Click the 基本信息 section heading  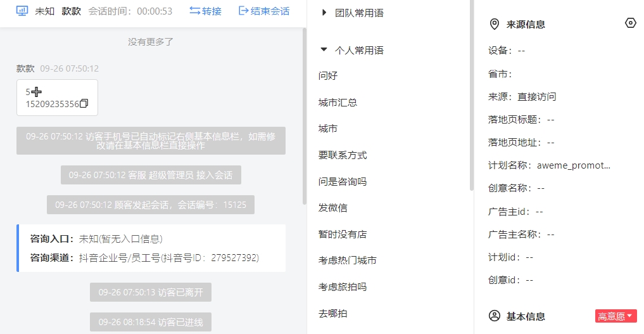[526, 316]
